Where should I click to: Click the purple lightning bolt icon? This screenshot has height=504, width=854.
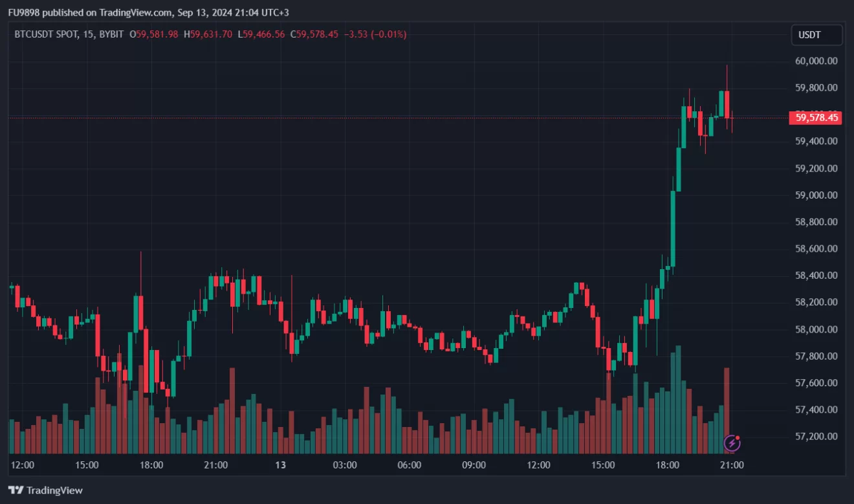click(x=732, y=443)
